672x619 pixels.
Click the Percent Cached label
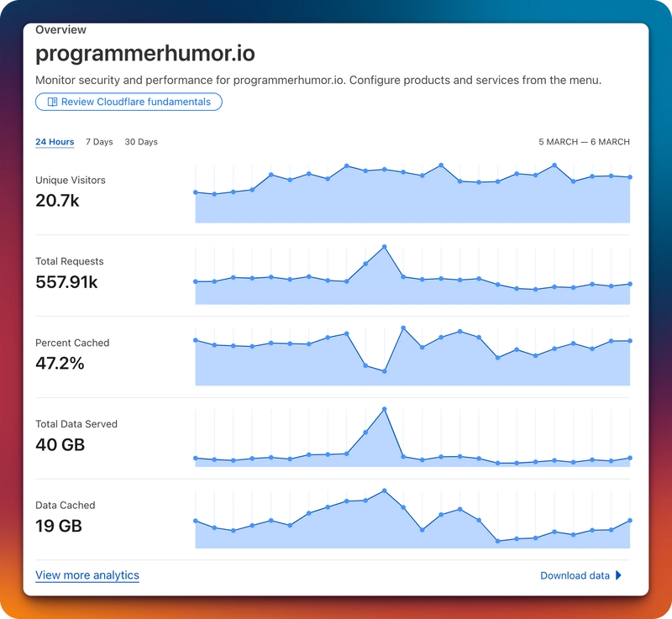click(72, 343)
